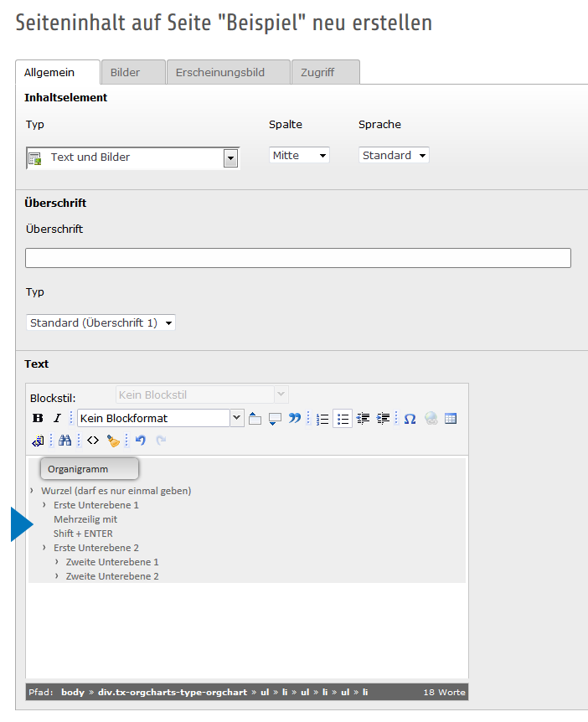588x722 pixels.
Task: Click the cleanup formatting brush icon
Action: coord(113,440)
